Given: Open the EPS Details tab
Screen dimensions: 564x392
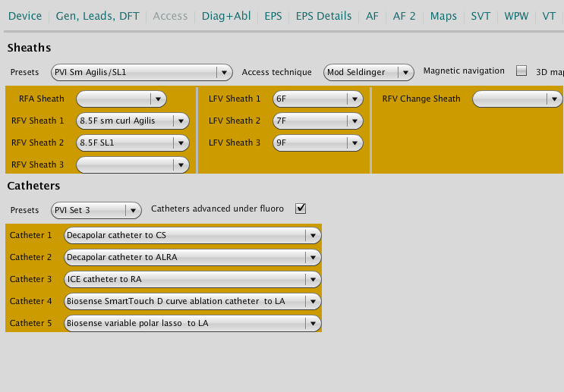Looking at the screenshot, I should [x=323, y=16].
